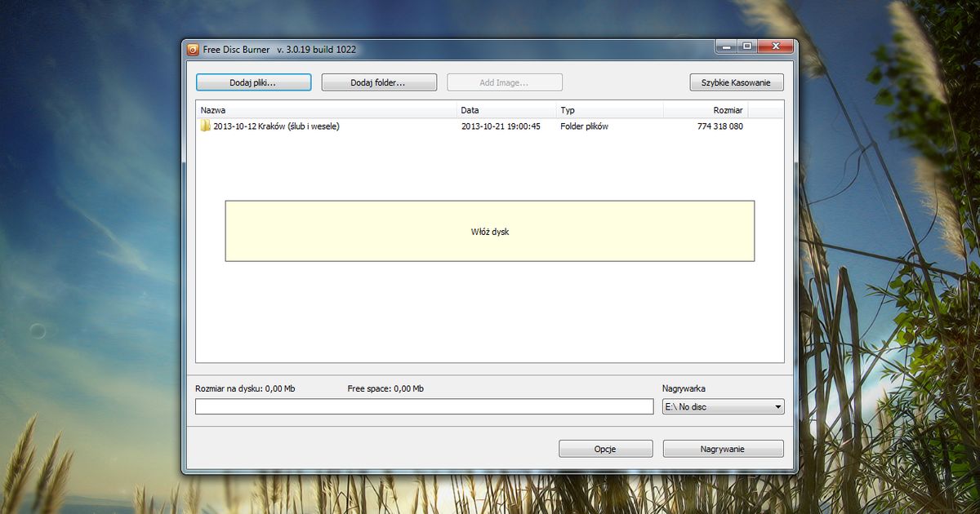Click the disc label input field
Image resolution: width=980 pixels, height=514 pixels.
[x=425, y=405]
